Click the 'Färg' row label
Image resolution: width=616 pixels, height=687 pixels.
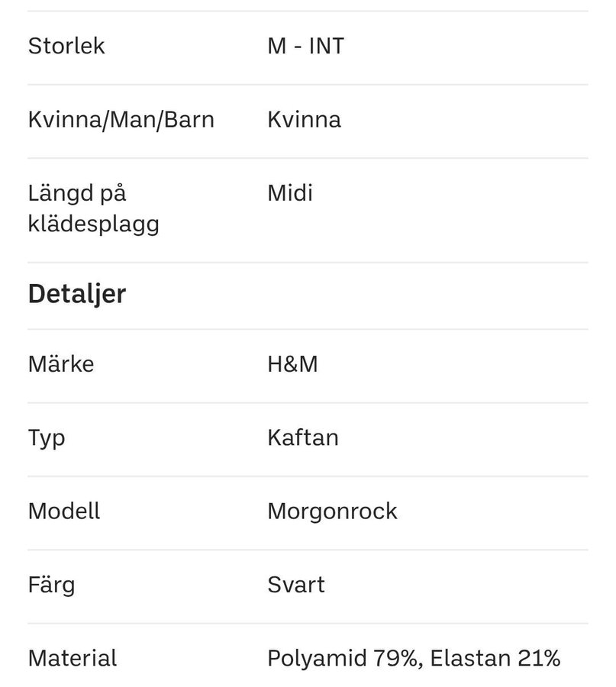pos(51,585)
